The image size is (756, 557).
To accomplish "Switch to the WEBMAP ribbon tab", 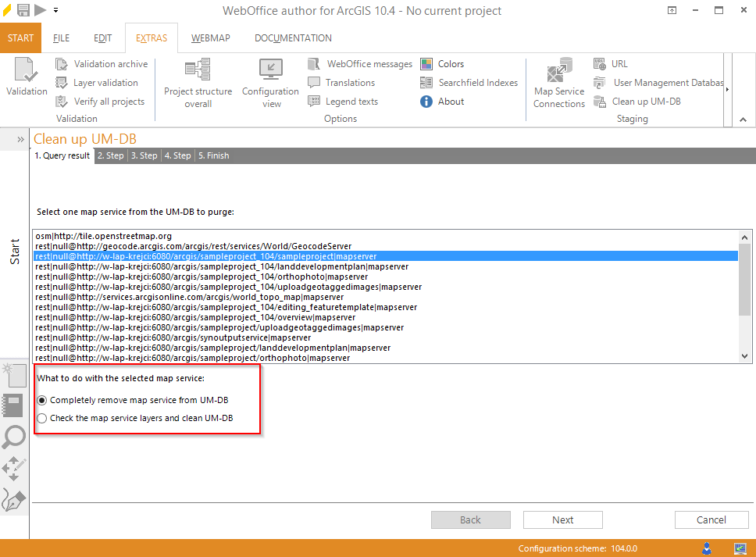I will [x=210, y=38].
